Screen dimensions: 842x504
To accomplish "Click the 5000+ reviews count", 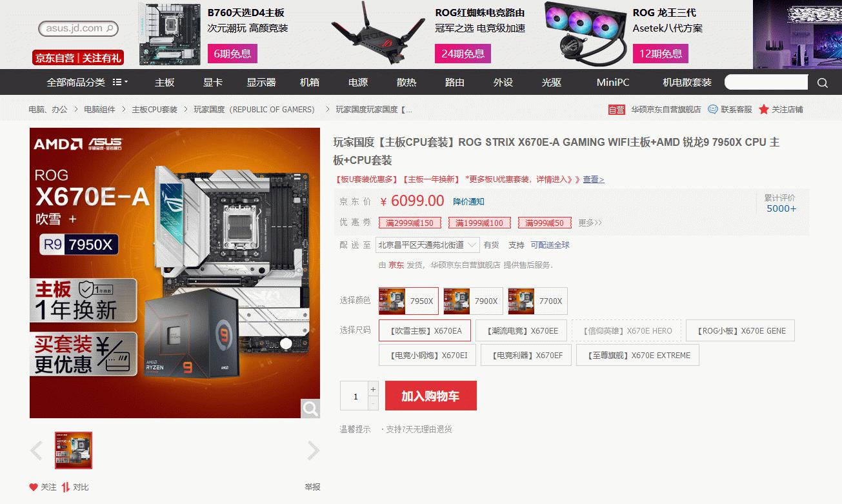I will click(x=781, y=208).
